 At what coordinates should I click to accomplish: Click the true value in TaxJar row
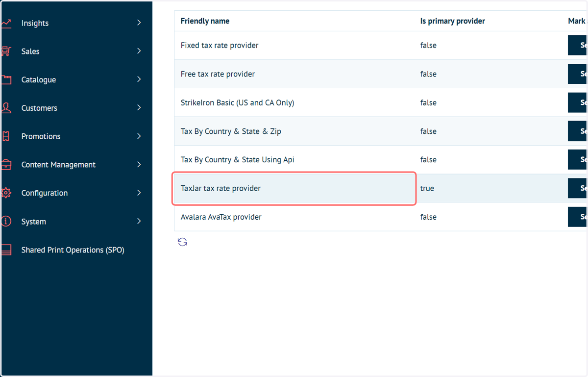[427, 188]
